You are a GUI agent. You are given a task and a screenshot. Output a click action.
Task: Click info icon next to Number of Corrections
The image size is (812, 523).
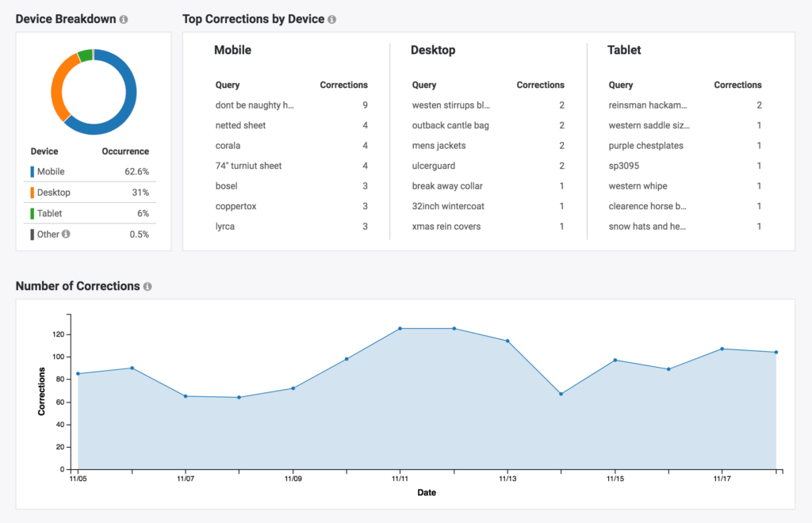click(x=147, y=286)
